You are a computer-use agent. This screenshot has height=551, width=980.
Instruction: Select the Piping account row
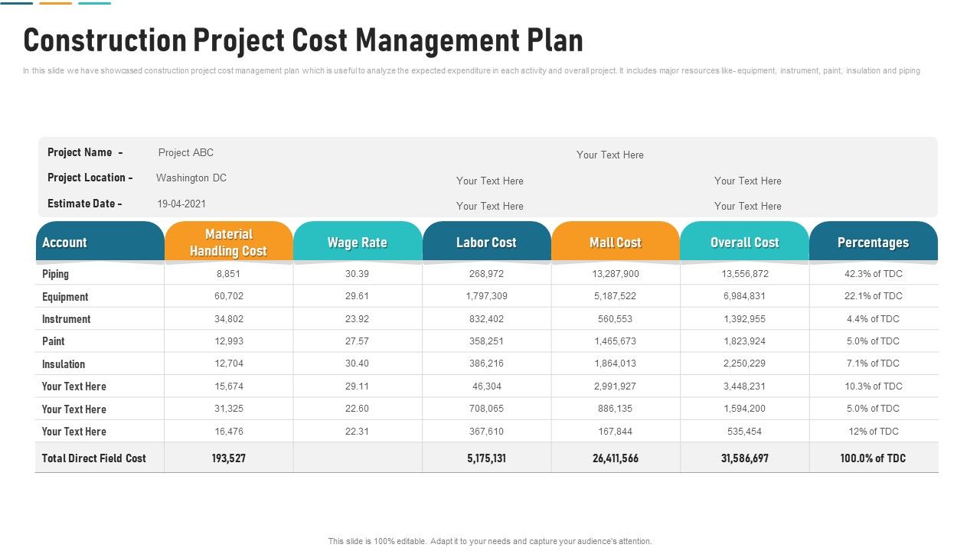click(54, 273)
